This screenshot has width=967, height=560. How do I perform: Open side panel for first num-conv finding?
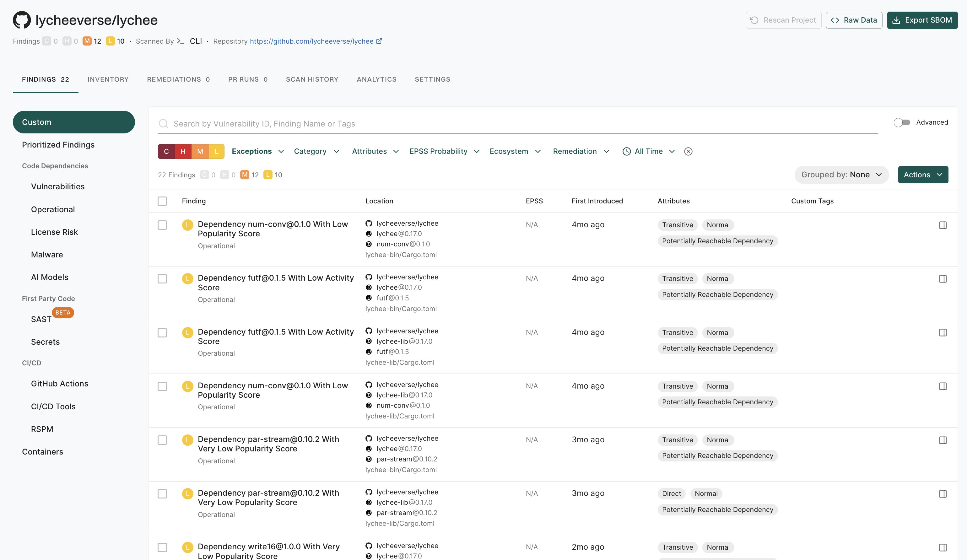click(x=943, y=225)
